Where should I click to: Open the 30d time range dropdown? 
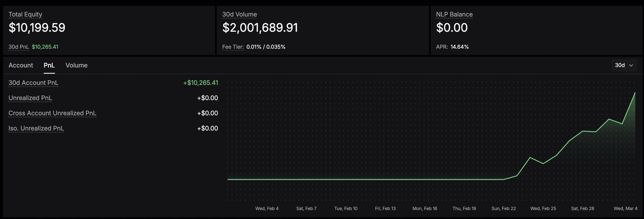click(x=624, y=65)
